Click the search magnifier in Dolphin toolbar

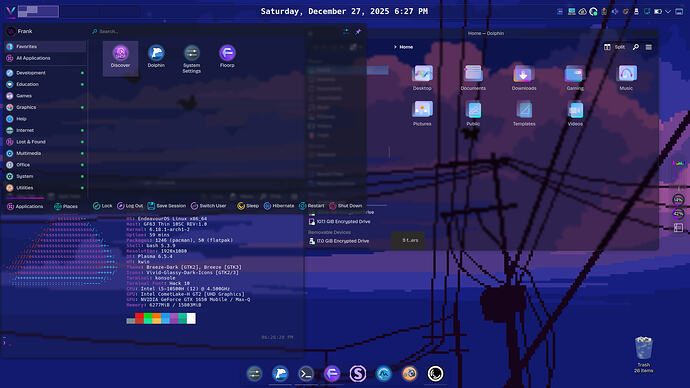point(635,47)
